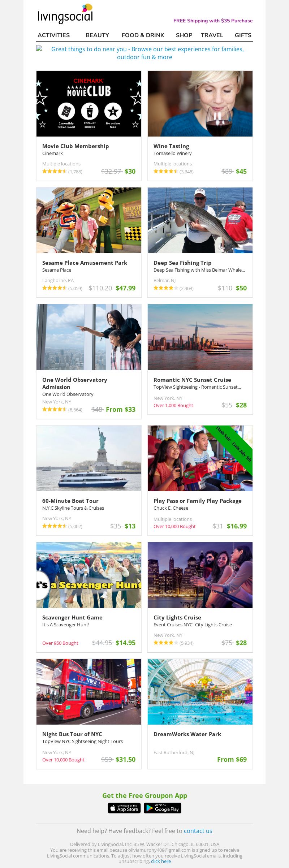Image resolution: width=289 pixels, height=868 pixels.
Task: Follow the contact us link
Action: [x=198, y=831]
